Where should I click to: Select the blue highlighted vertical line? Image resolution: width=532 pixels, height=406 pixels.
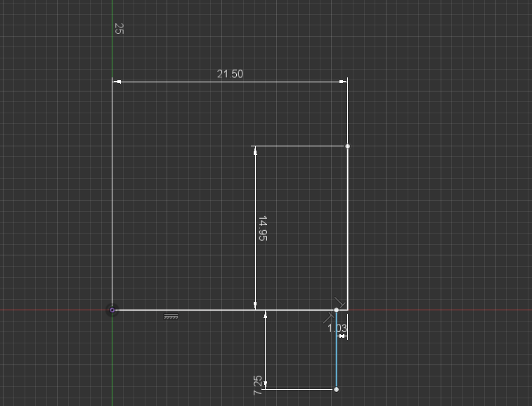point(336,350)
